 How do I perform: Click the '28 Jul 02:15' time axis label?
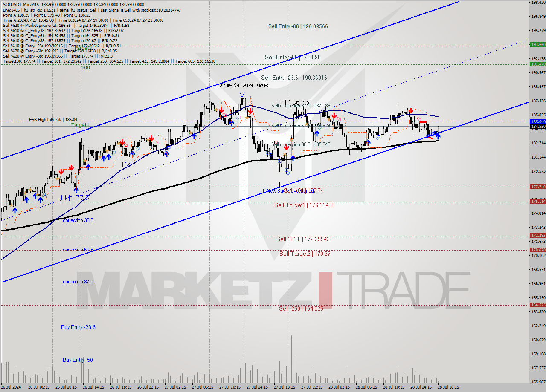pos(339,388)
